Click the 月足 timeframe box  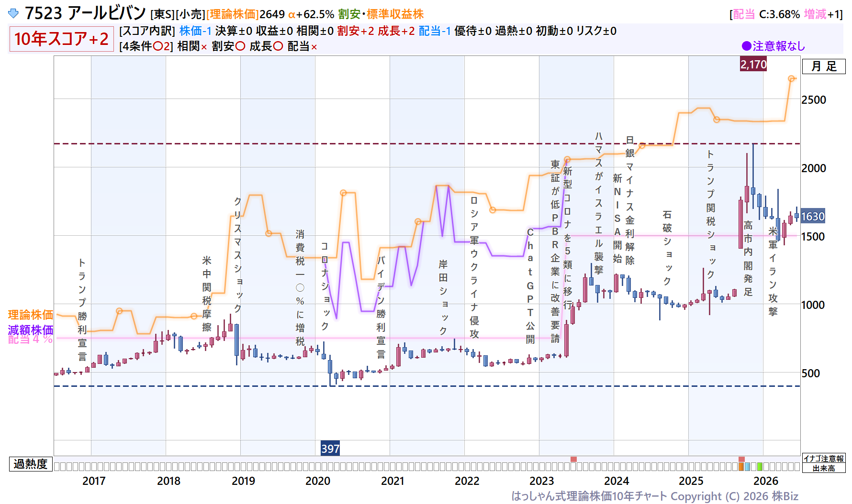824,66
